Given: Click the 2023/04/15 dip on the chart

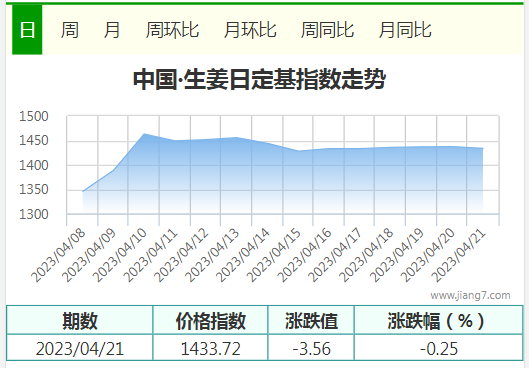Looking at the screenshot, I should tap(298, 151).
